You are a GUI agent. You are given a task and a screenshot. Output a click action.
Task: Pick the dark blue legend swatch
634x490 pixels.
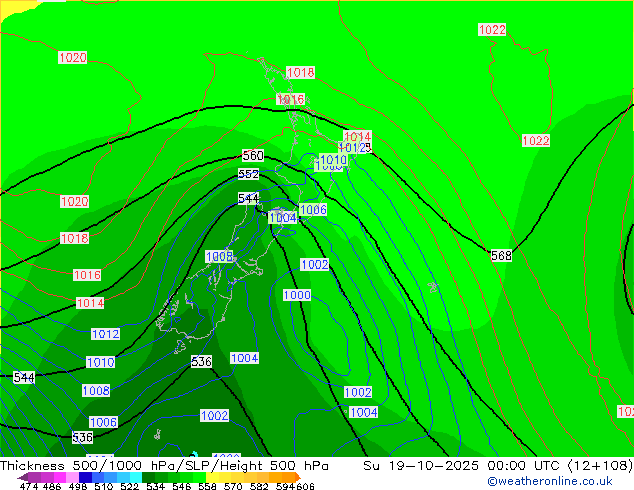pos(85,477)
